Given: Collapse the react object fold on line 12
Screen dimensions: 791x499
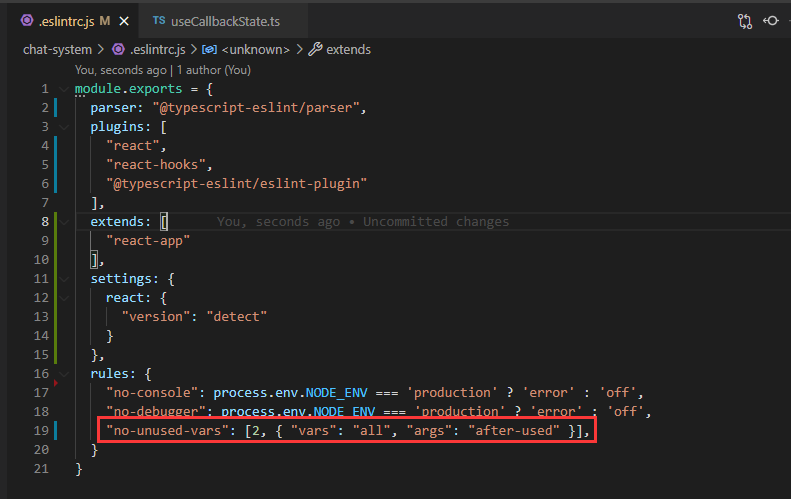Looking at the screenshot, I should coord(64,298).
